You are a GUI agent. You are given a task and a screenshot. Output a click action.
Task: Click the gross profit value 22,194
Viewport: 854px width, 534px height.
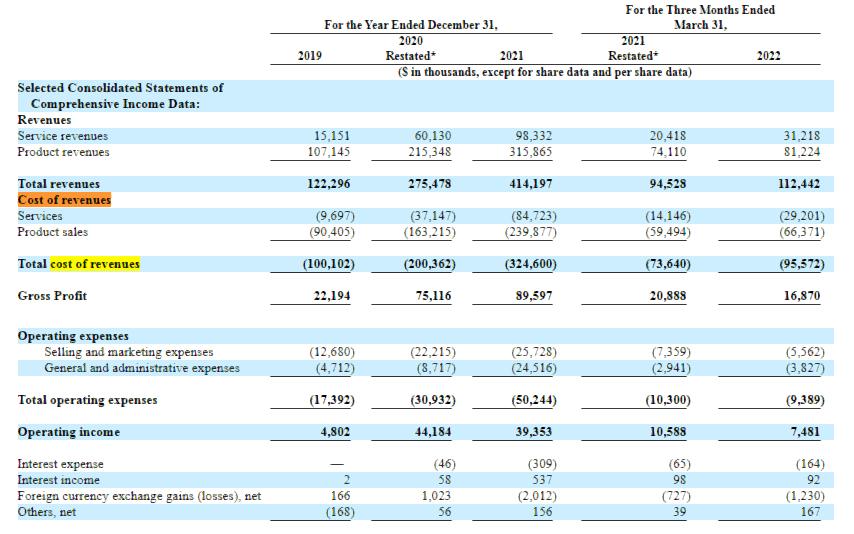tap(332, 296)
